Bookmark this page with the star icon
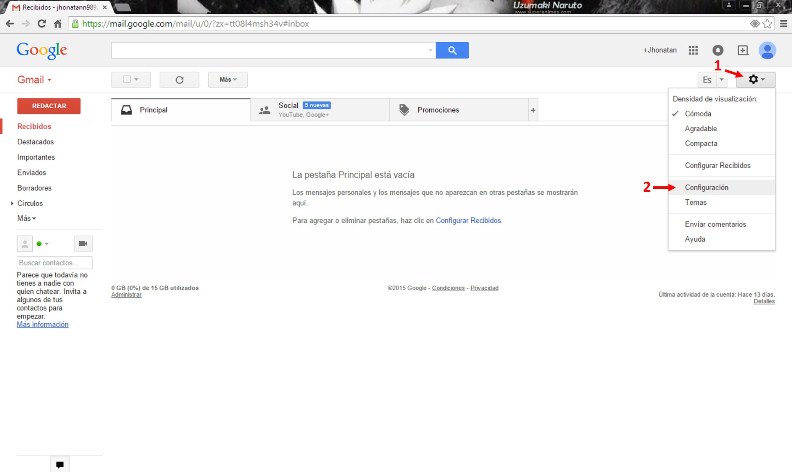The height and width of the screenshot is (472, 792). 767,24
